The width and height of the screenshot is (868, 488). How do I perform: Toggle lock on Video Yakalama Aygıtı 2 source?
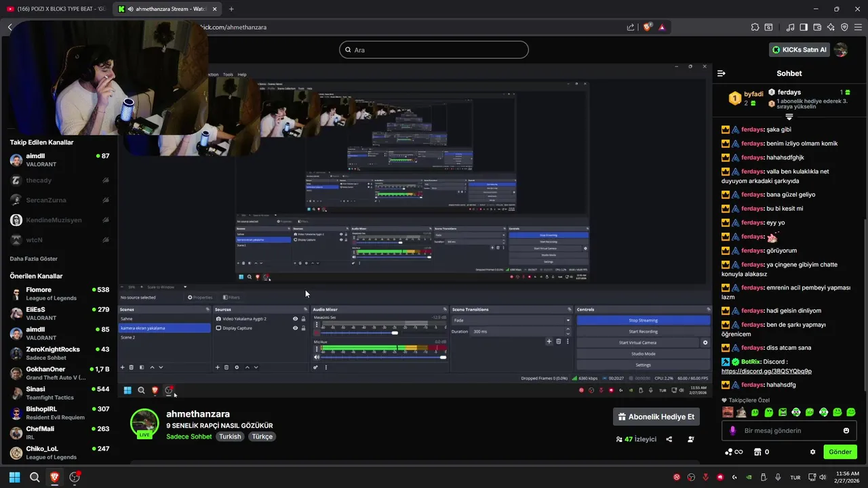click(x=303, y=319)
